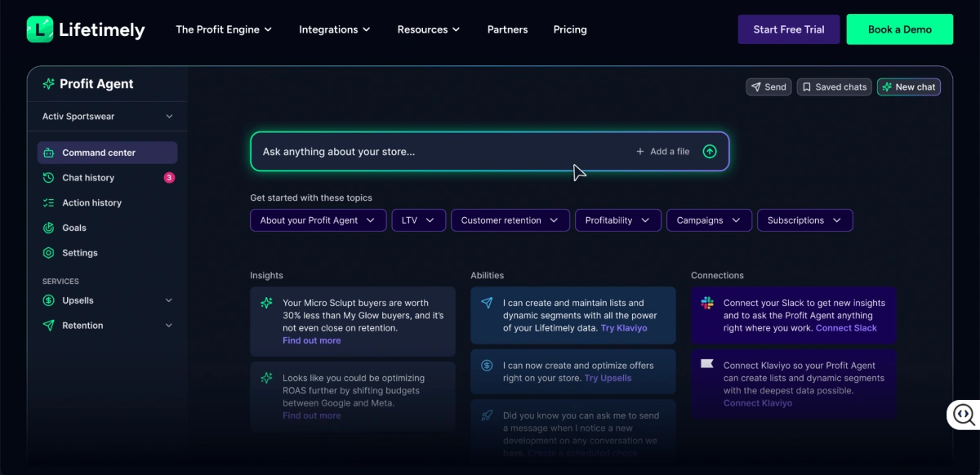Click the Settings hexagon icon
This screenshot has height=475, width=980.
click(x=47, y=253)
